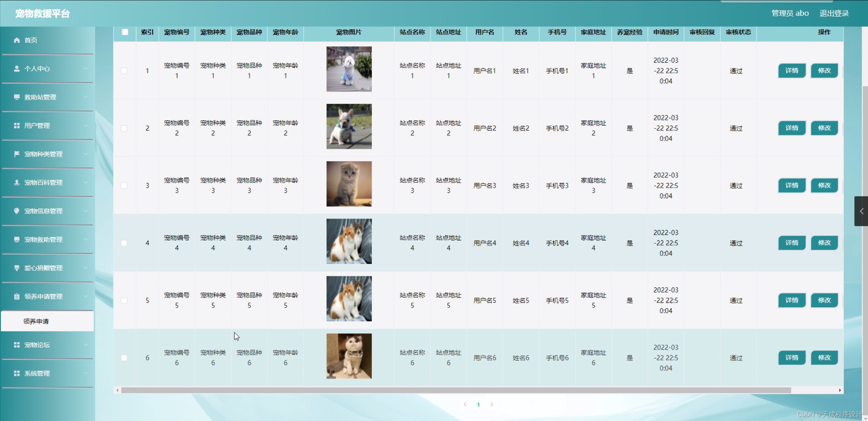868x421 pixels.
Task: Click the gray cat thumbnail in row 3
Action: [x=349, y=184]
